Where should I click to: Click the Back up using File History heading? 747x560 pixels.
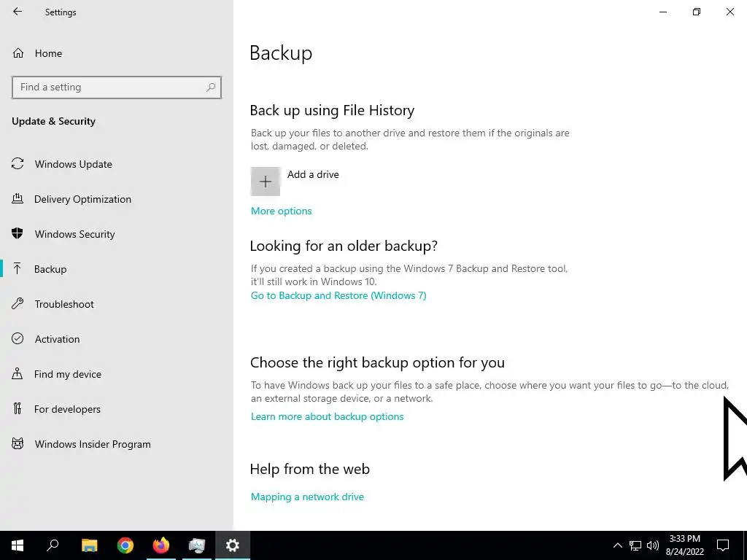pyautogui.click(x=332, y=111)
